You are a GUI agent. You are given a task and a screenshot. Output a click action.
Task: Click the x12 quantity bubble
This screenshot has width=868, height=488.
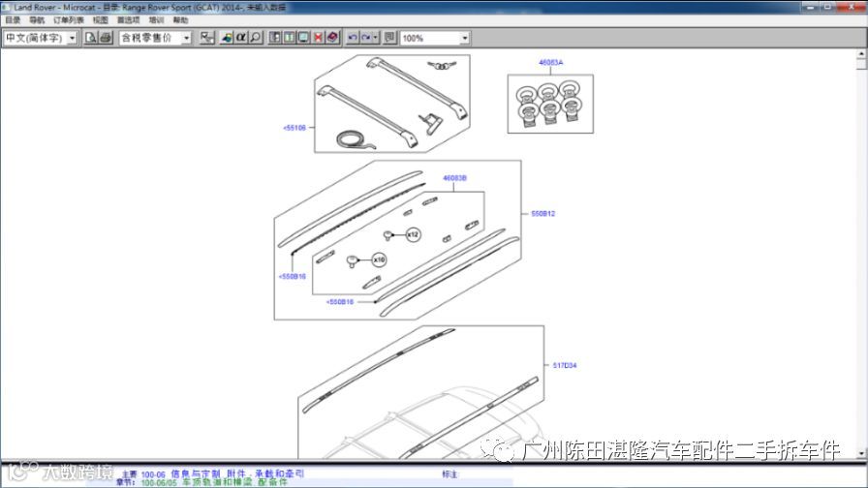(x=413, y=234)
